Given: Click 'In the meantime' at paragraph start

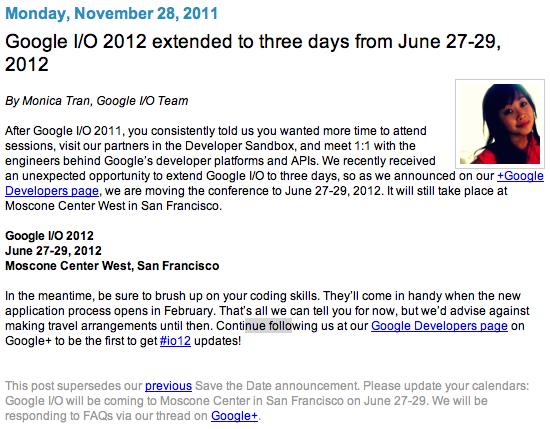Looking at the screenshot, I should tap(49, 296).
